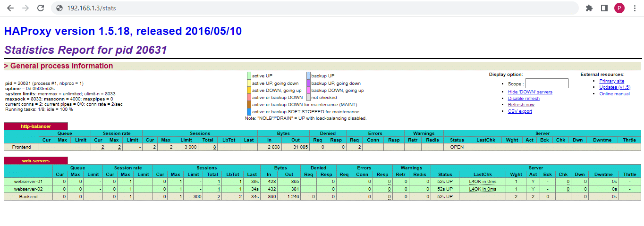Click the http-balancer section label

point(36,126)
